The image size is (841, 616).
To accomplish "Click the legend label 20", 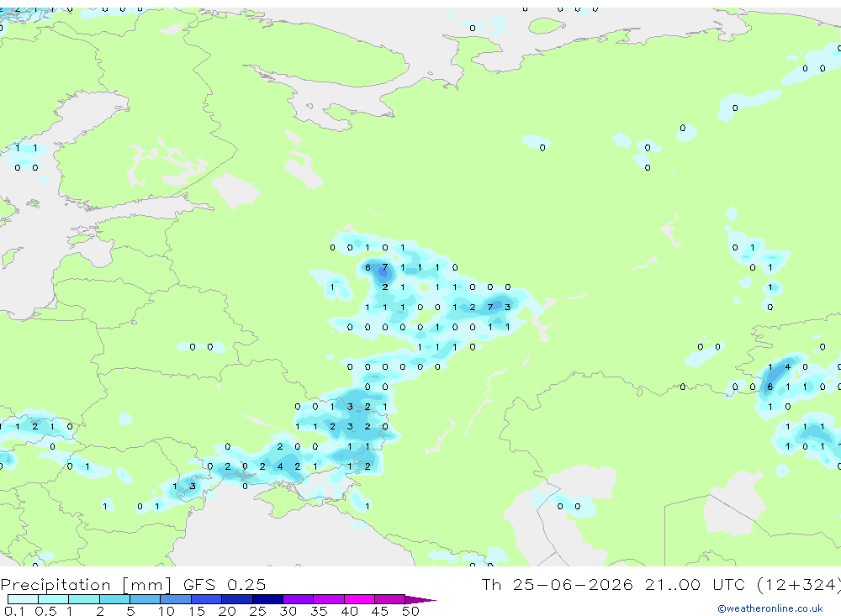I will tap(227, 611).
